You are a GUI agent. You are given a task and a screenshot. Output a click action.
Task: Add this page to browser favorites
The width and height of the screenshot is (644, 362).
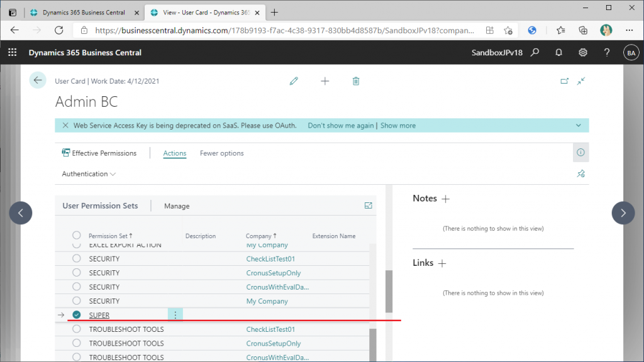(x=508, y=30)
